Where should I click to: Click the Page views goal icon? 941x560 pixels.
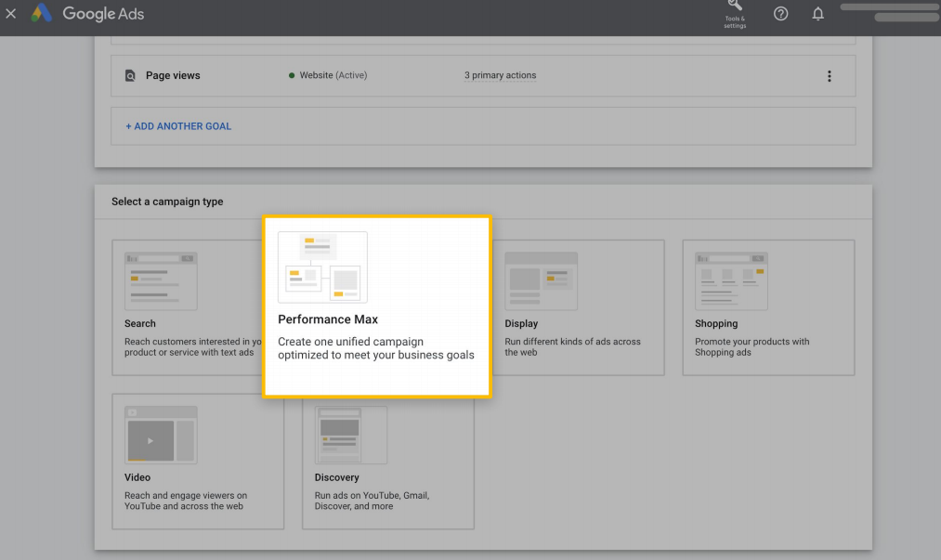[x=130, y=75]
